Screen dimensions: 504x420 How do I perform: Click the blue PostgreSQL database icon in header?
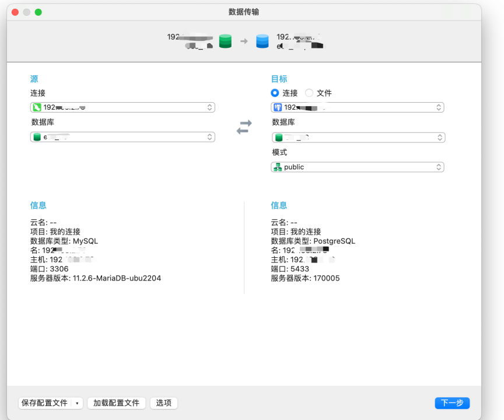coord(262,41)
